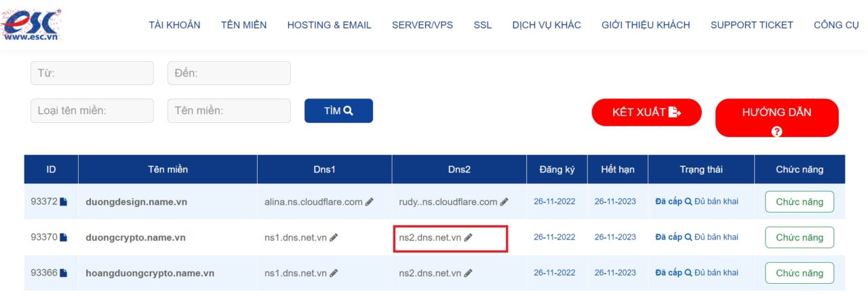Focus the Đến date field

tap(229, 73)
